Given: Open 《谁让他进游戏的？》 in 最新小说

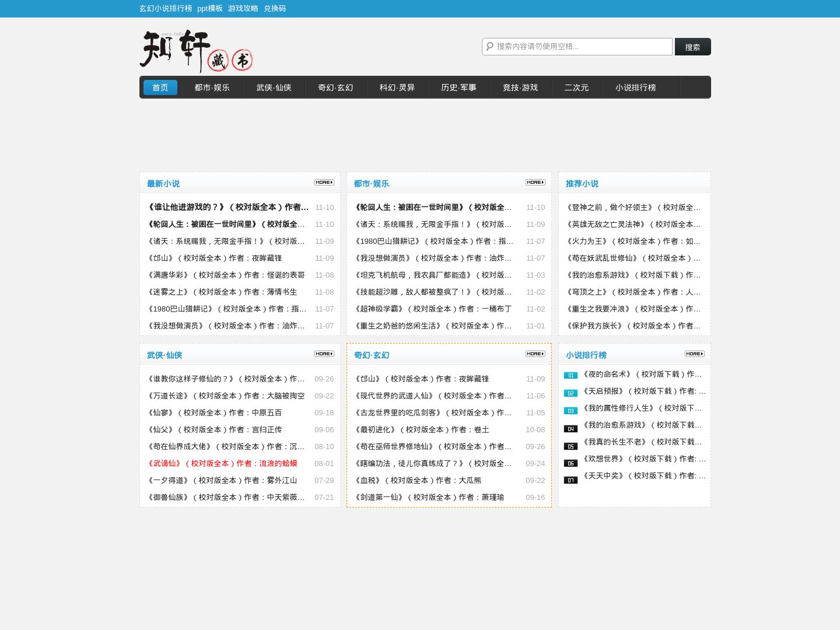Looking at the screenshot, I should coord(228,207).
